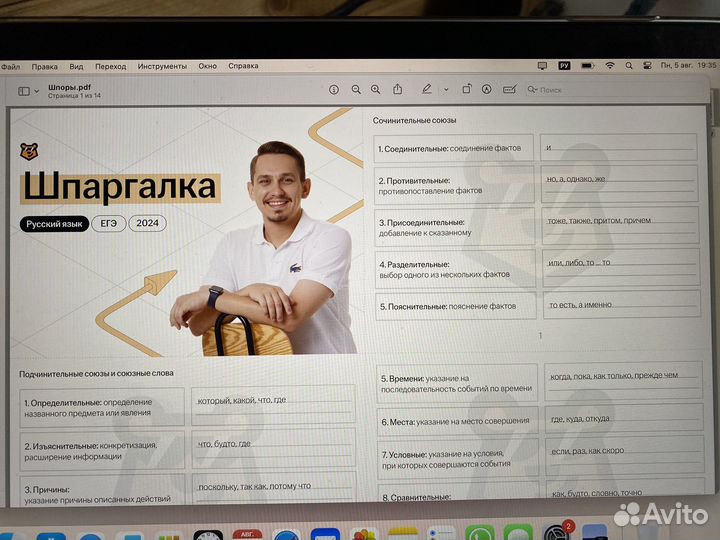Rotate the page with rotate icon
This screenshot has height=540, width=720.
tap(467, 89)
